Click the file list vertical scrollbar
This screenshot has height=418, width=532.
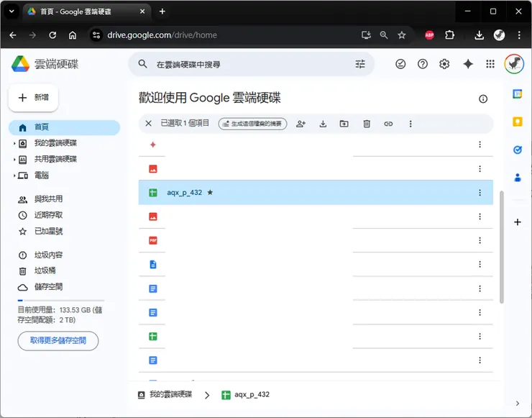(x=502, y=247)
